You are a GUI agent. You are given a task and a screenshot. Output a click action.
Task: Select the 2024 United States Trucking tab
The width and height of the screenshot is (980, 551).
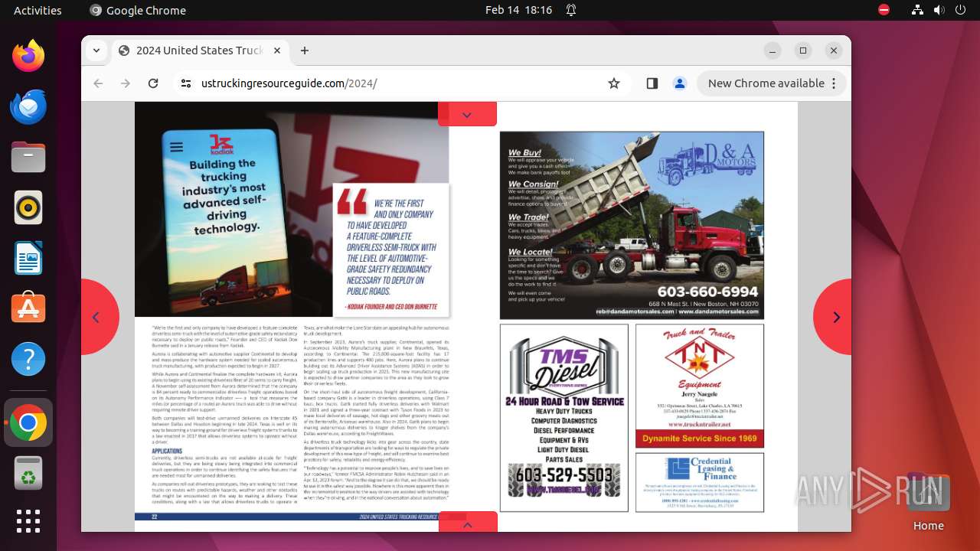[x=201, y=51]
